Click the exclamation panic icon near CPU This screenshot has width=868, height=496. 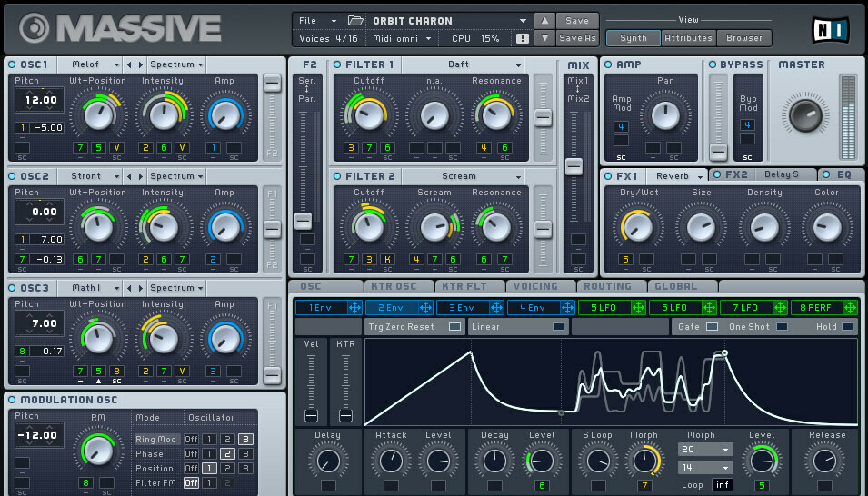coord(522,39)
